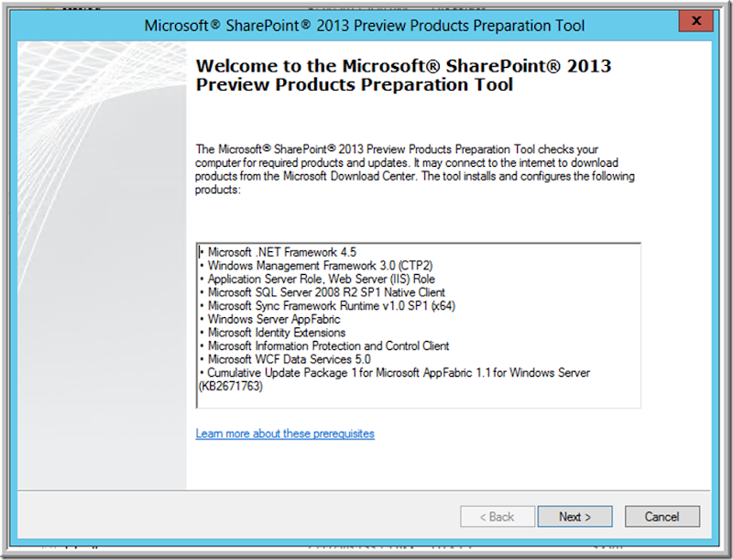
Task: Click the Welcome heading text
Action: tap(403, 75)
